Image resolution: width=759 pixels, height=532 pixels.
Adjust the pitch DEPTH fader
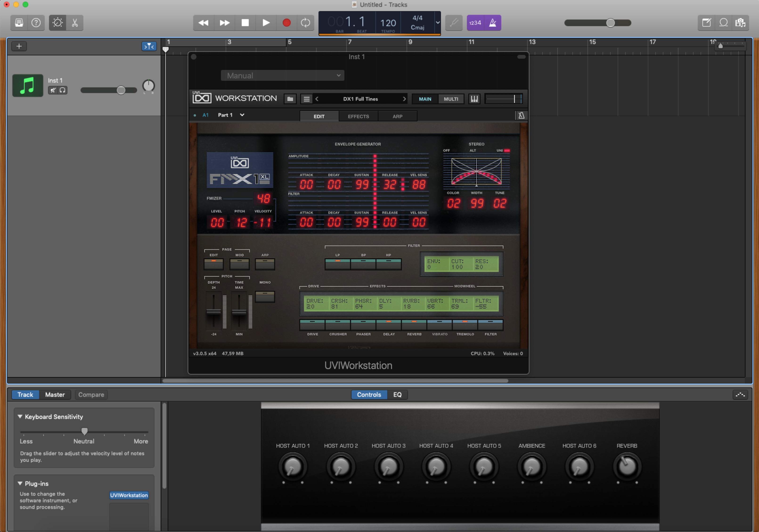(x=214, y=311)
